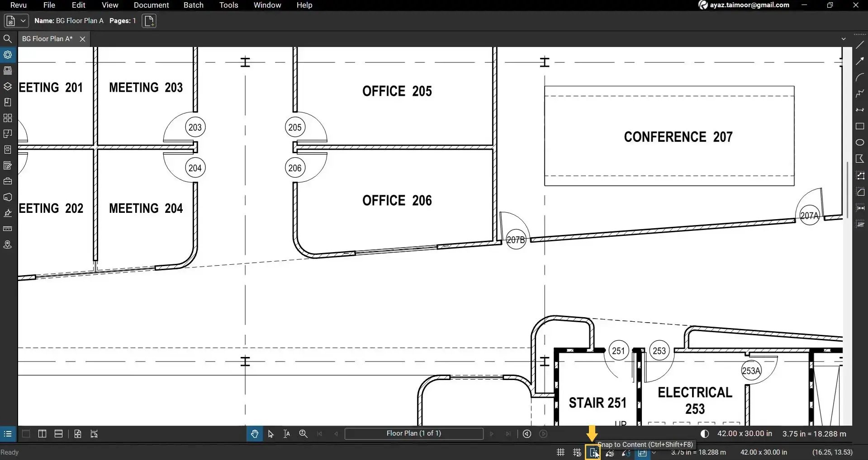Adjust the contrast/brightness control in the status bar
This screenshot has width=868, height=460.
705,433
